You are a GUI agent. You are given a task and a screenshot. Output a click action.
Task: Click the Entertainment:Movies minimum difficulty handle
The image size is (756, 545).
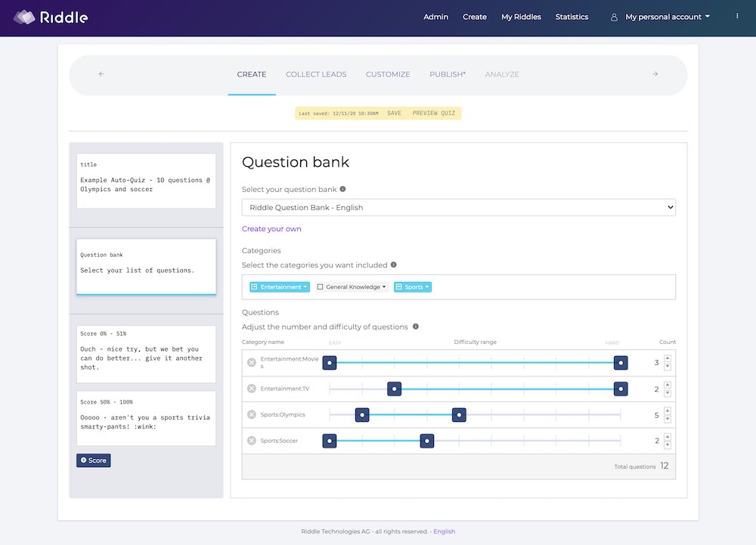click(330, 362)
